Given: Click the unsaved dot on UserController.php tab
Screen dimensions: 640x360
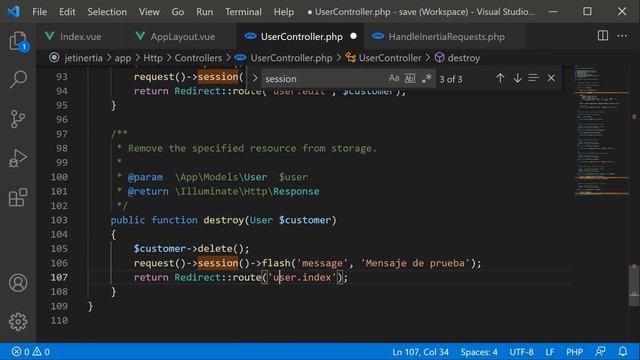Looking at the screenshot, I should tap(353, 36).
